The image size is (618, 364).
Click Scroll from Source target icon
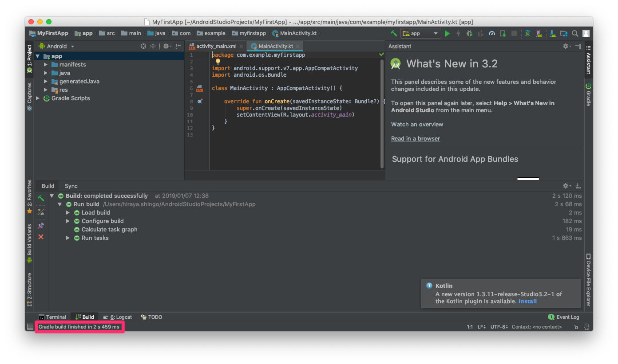coord(143,46)
